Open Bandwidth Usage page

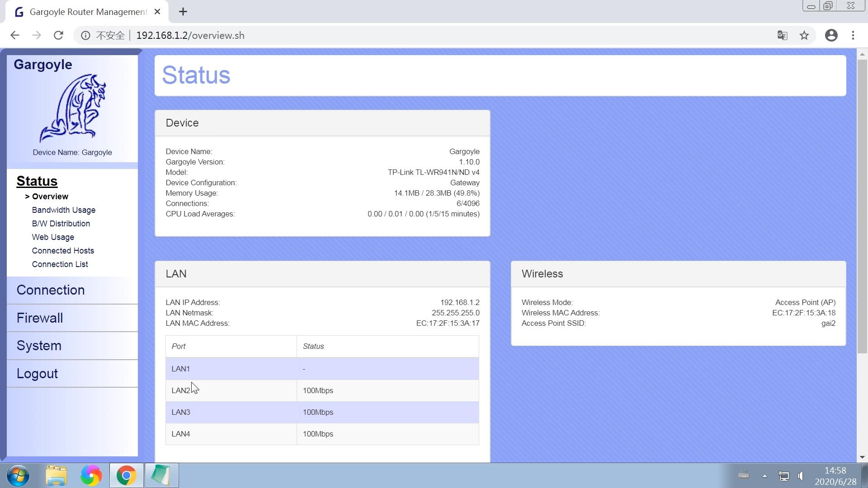[63, 210]
